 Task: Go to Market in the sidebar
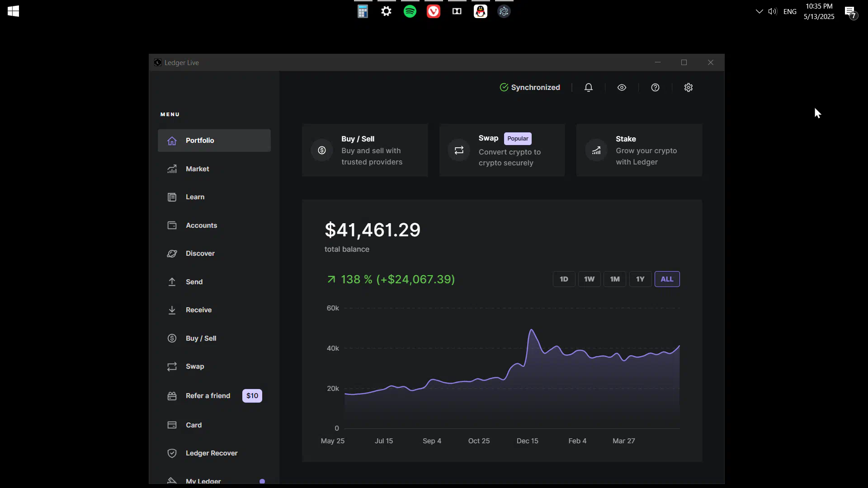tap(214, 169)
